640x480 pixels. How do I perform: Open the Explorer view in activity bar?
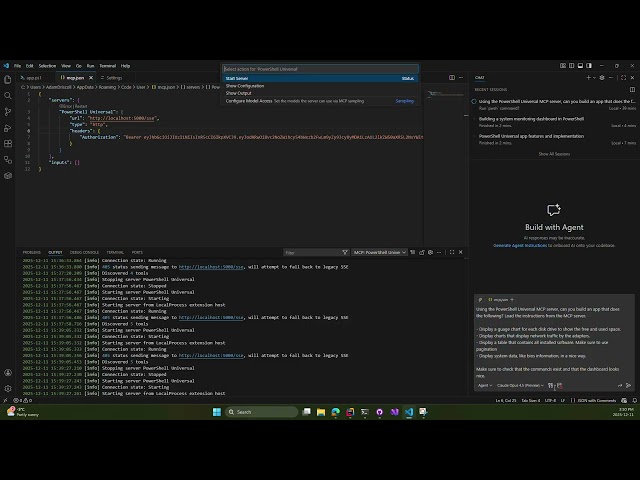coord(8,80)
